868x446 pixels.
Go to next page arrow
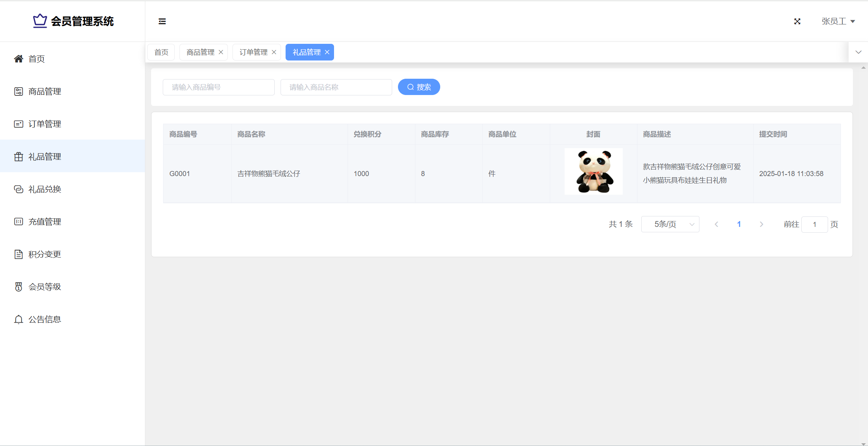point(761,224)
